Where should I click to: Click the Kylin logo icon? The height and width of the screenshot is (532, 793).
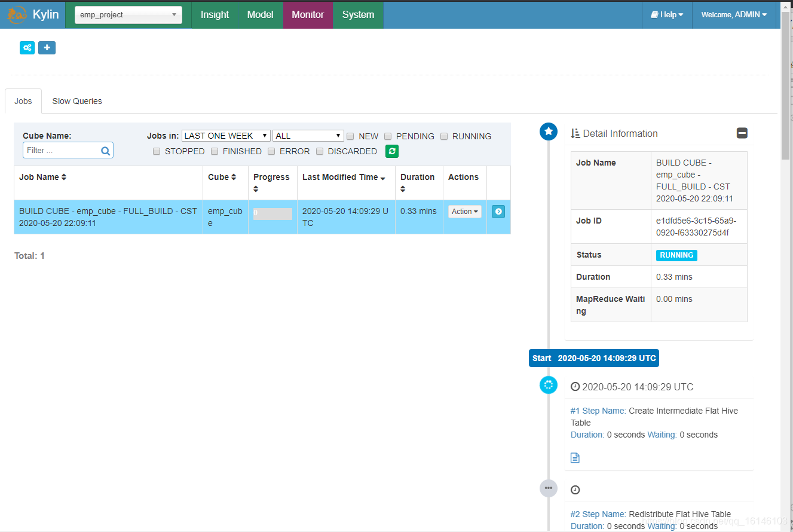(x=17, y=14)
